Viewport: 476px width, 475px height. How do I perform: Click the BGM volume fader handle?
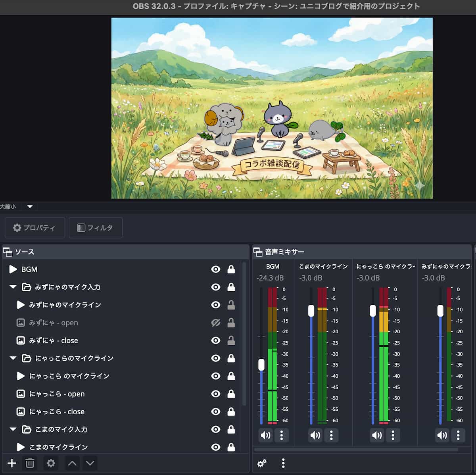tap(261, 364)
